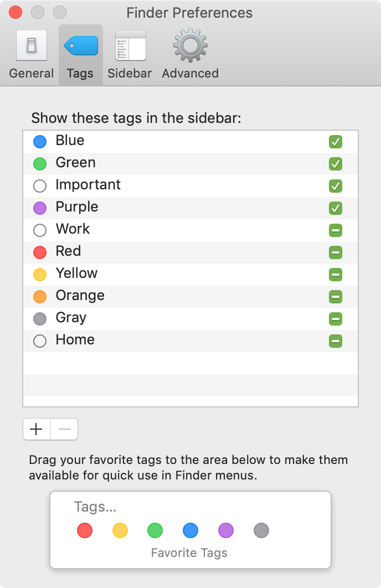This screenshot has height=588, width=381.
Task: Uncheck the Blue tag sidebar checkbox
Action: click(336, 142)
